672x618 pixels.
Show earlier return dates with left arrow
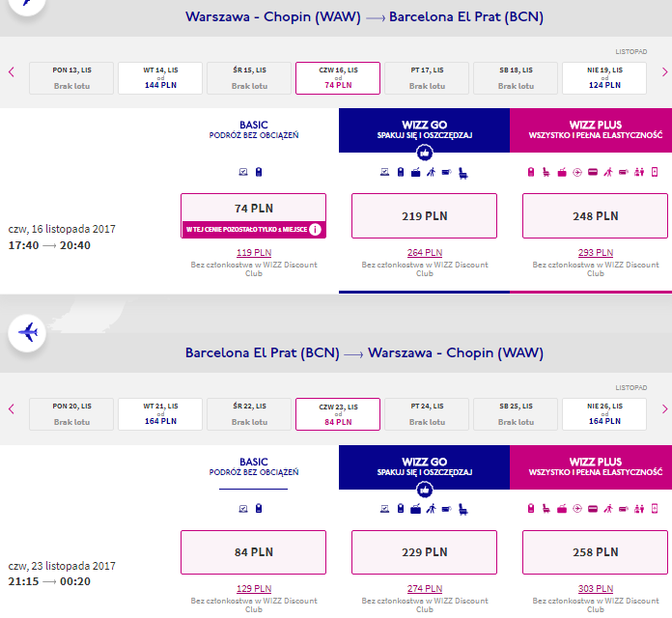12,408
